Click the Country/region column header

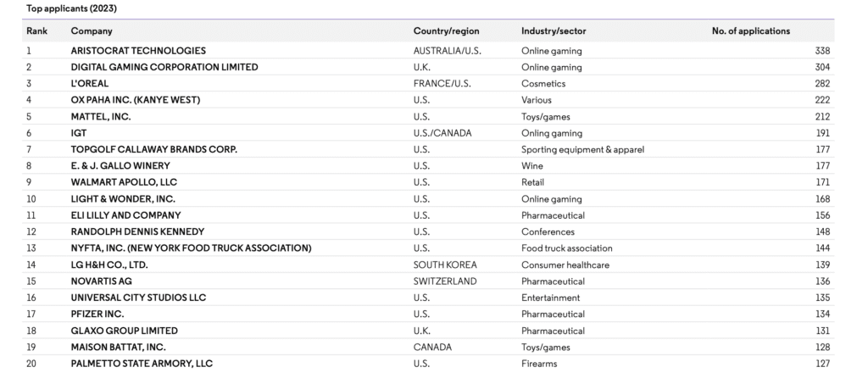click(446, 31)
